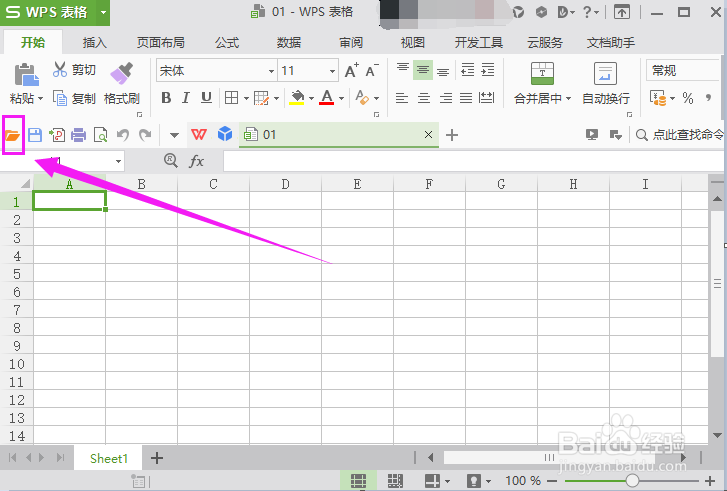The height and width of the screenshot is (491, 727).
Task: Close the 01 document tab
Action: click(x=428, y=134)
